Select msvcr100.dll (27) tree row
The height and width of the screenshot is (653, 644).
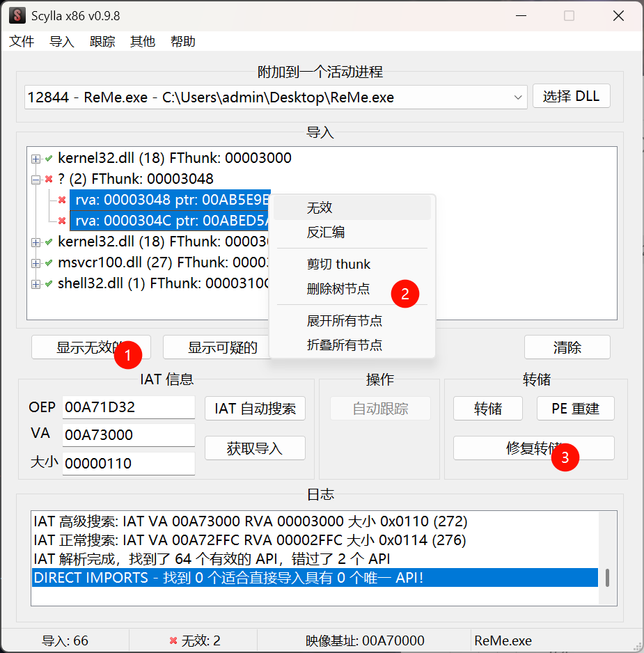pos(163,262)
